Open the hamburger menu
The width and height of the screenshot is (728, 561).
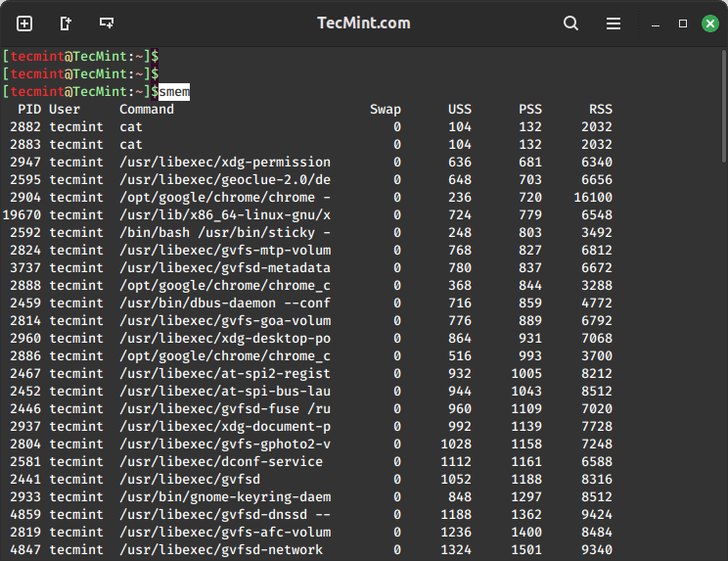614,23
